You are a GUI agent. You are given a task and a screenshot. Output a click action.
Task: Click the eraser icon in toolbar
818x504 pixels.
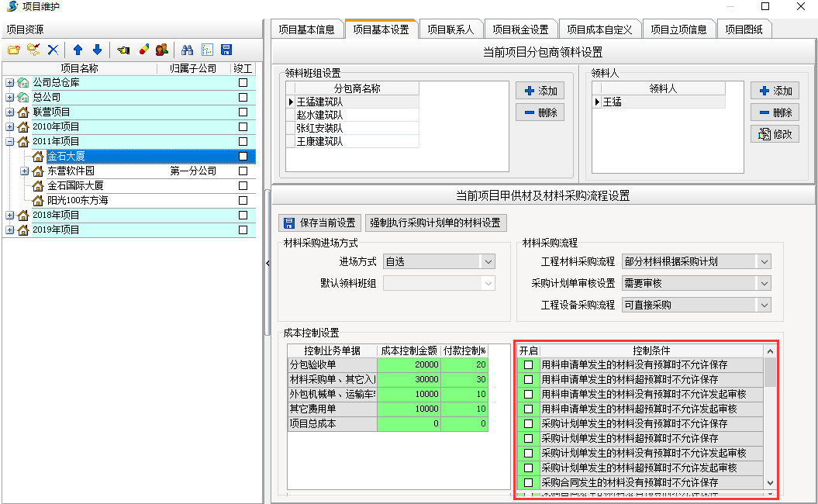[x=143, y=50]
